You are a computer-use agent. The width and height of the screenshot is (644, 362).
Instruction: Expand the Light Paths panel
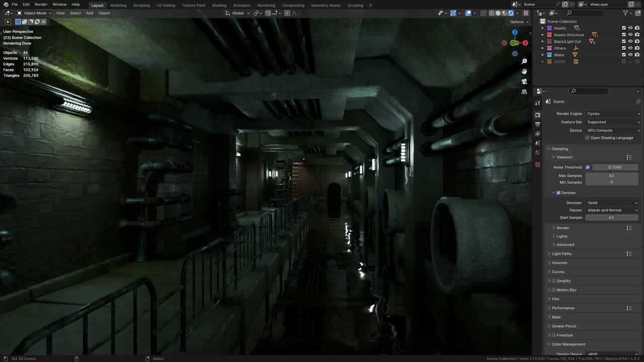[x=561, y=254]
